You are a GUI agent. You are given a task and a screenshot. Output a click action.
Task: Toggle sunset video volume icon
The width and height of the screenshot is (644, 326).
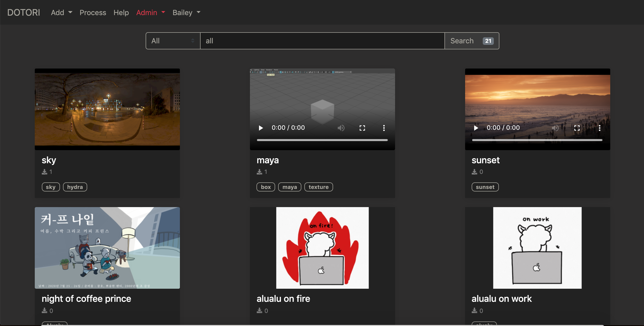(x=555, y=128)
